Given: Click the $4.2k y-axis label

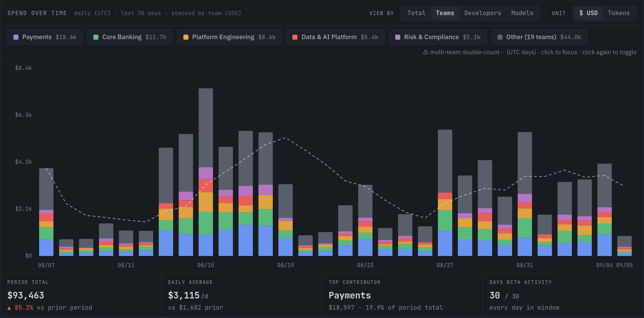Looking at the screenshot, I should pyautogui.click(x=23, y=162).
